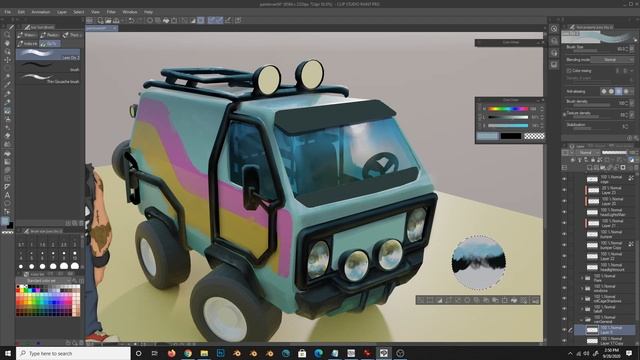Select Layer 17 Copy in layer list
Screen dimensions: 640x360
tap(605, 340)
